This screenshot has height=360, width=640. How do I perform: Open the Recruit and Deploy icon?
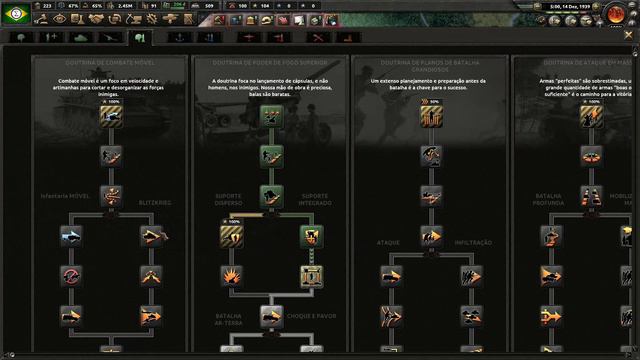[x=170, y=19]
